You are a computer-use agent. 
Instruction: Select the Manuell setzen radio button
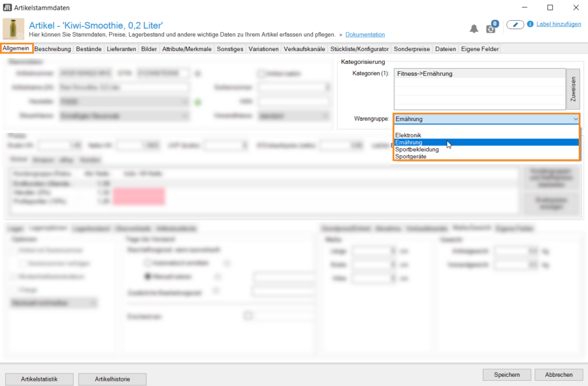click(146, 276)
